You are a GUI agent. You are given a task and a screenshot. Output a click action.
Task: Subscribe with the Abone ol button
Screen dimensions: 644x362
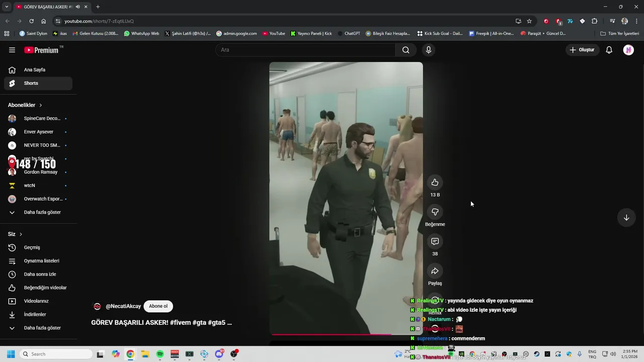158,306
